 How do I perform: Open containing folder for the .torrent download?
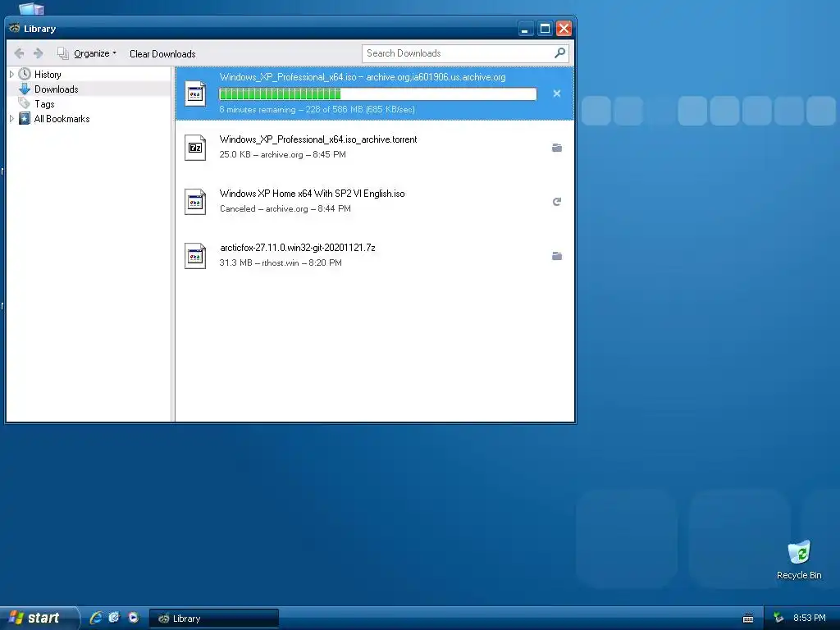click(x=557, y=148)
